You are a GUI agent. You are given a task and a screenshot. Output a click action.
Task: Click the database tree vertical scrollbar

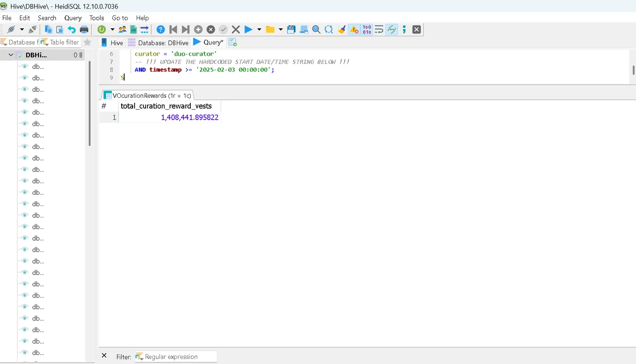click(x=90, y=103)
